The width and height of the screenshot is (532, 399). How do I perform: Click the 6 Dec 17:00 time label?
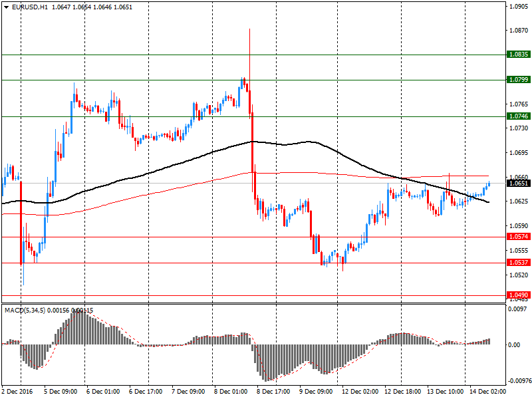(x=146, y=391)
